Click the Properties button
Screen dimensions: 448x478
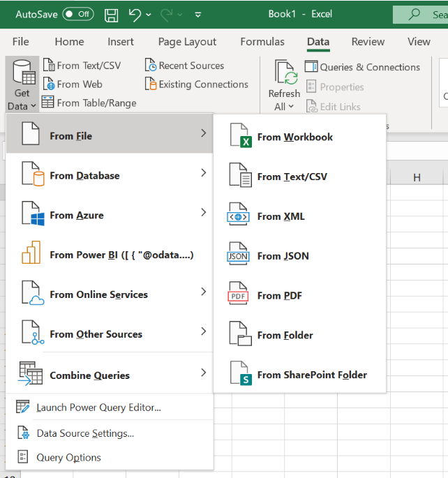pos(335,87)
